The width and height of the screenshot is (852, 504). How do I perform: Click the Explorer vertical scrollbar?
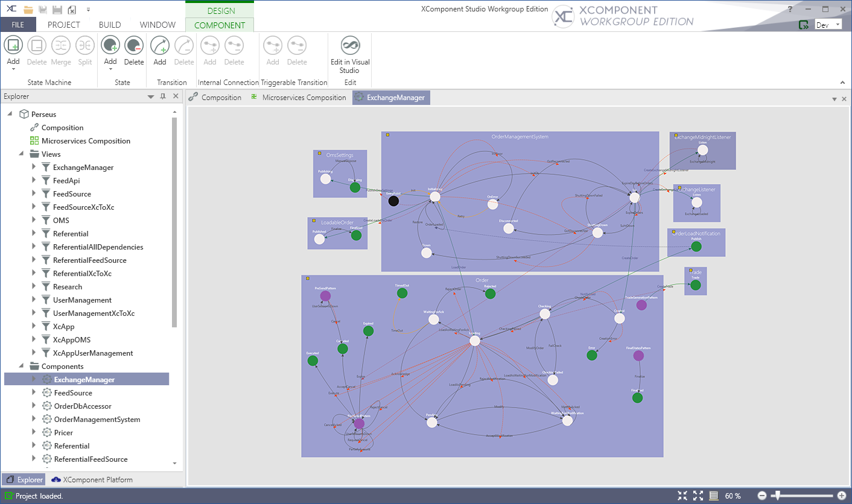175,222
